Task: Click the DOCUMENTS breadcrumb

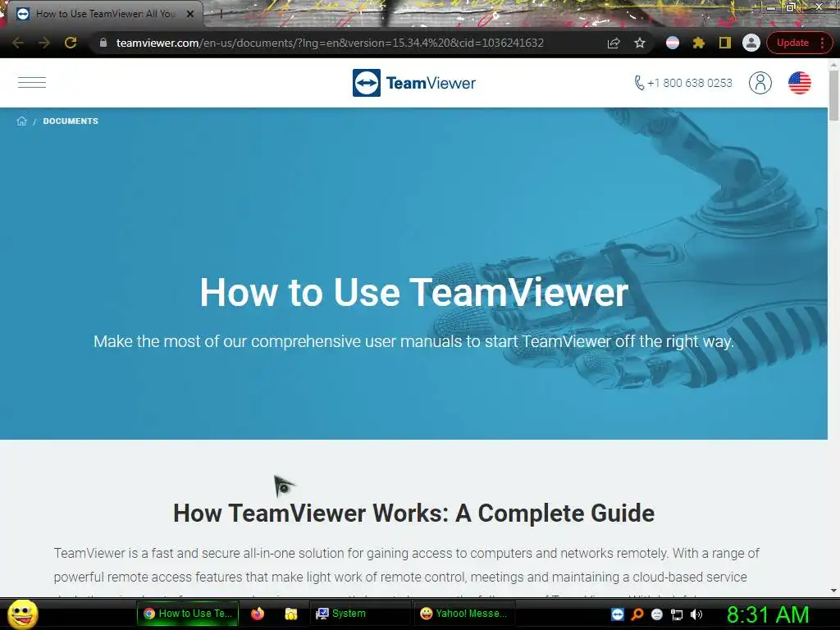Action: 71,121
